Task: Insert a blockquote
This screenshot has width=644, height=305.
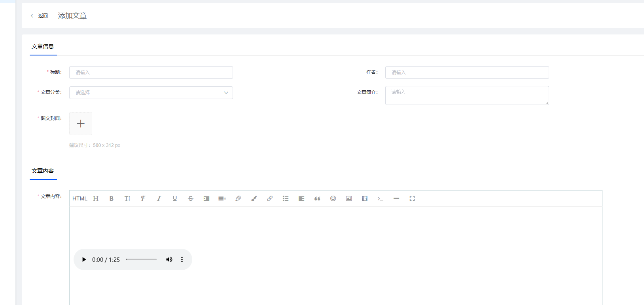Action: pyautogui.click(x=317, y=198)
